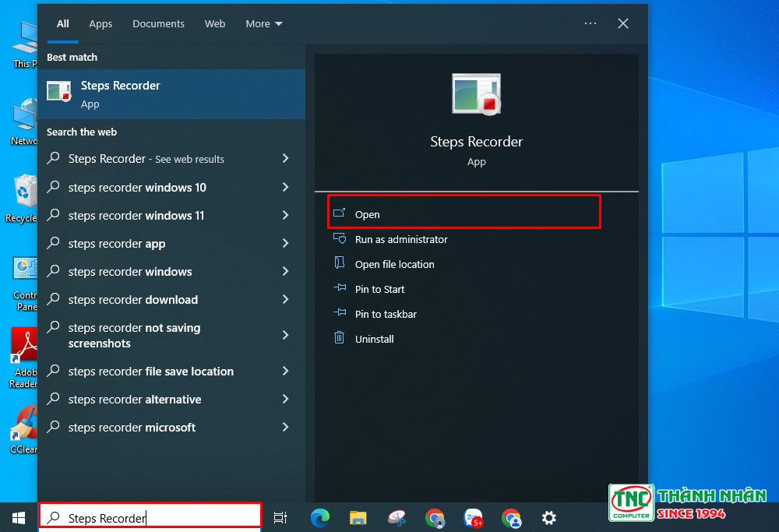This screenshot has height=532, width=779.
Task: Select Control Panel desktop icon
Action: (25, 284)
